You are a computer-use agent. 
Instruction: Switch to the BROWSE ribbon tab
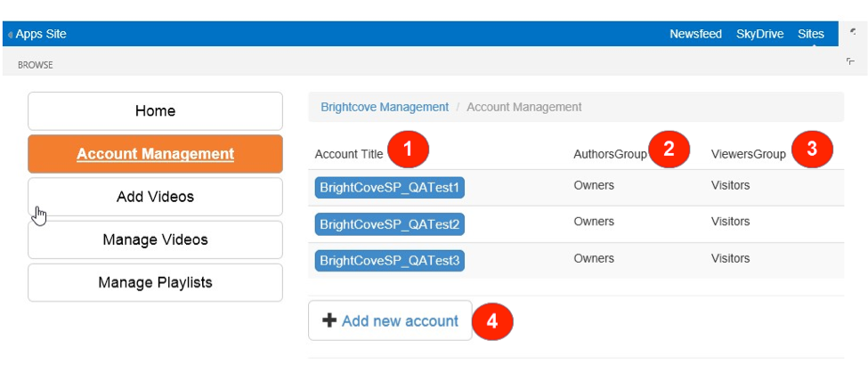click(x=36, y=65)
